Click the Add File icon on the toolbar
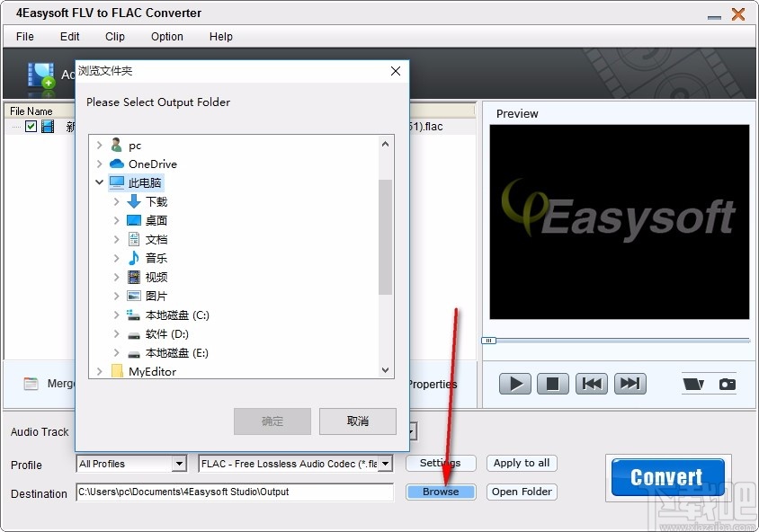The width and height of the screenshot is (759, 532). (x=40, y=76)
